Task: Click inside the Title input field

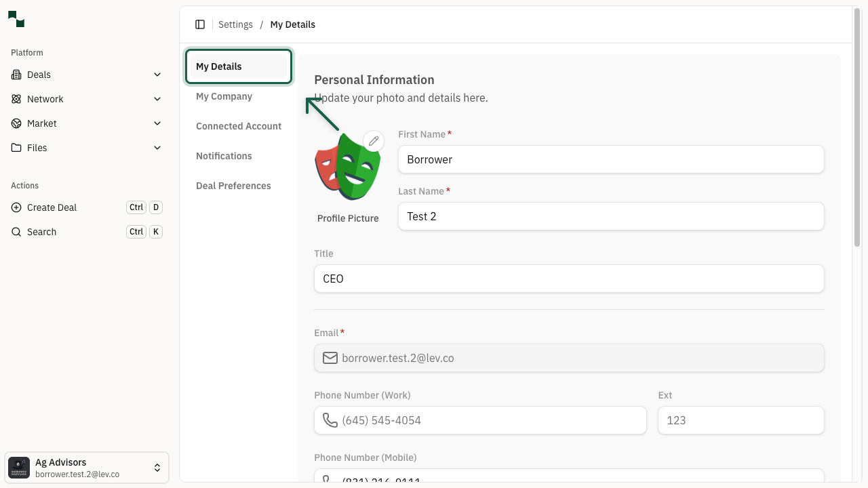Action: tap(569, 279)
